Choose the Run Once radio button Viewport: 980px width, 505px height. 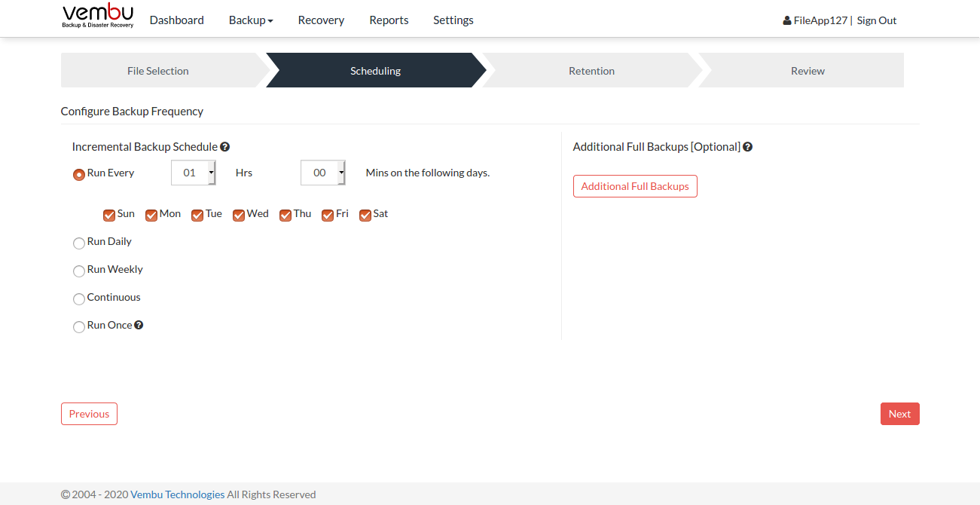[x=78, y=326]
